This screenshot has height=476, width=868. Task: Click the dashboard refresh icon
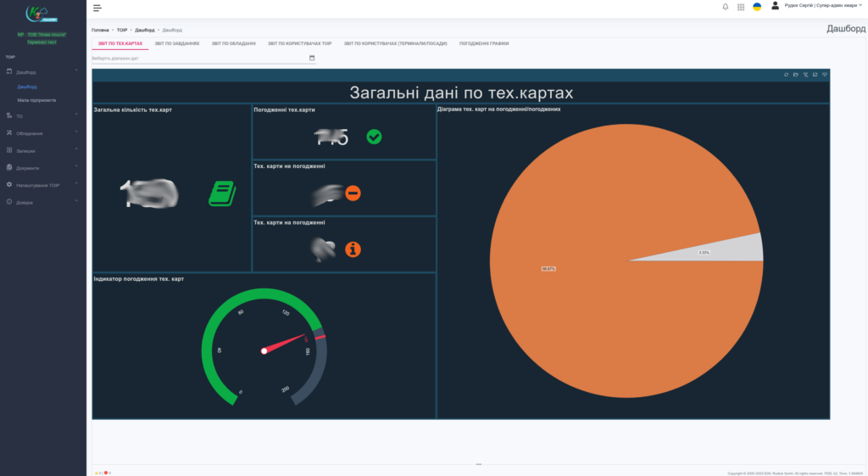click(x=786, y=75)
